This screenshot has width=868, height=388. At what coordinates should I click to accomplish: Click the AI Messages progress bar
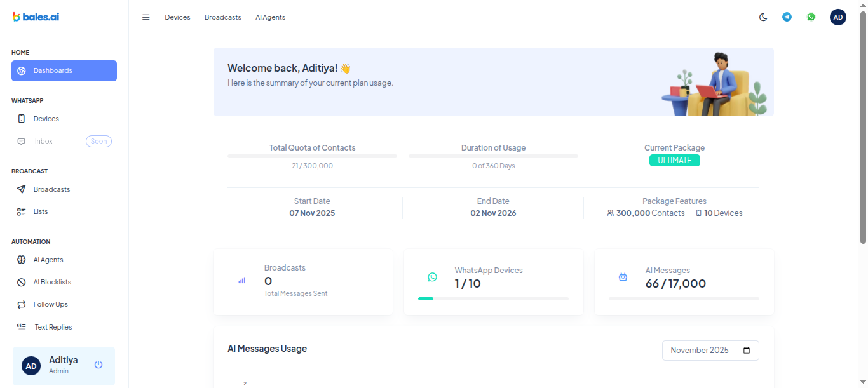(x=684, y=298)
